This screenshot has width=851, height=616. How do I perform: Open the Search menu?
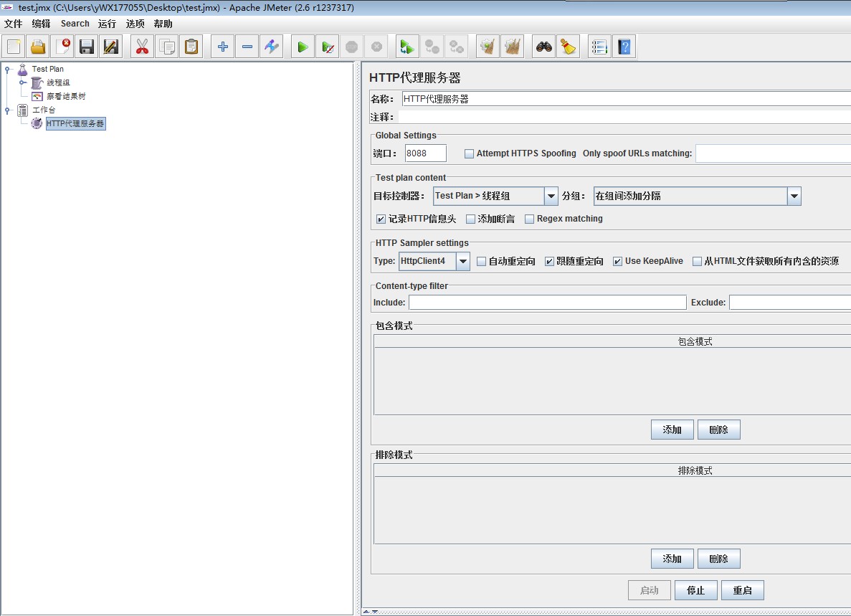point(75,24)
